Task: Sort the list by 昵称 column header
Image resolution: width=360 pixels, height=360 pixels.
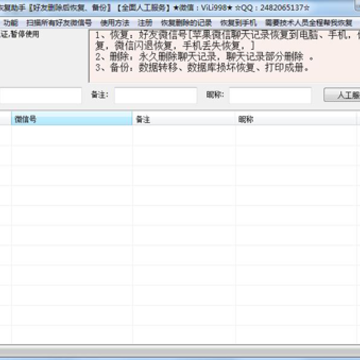Action: [x=296, y=119]
